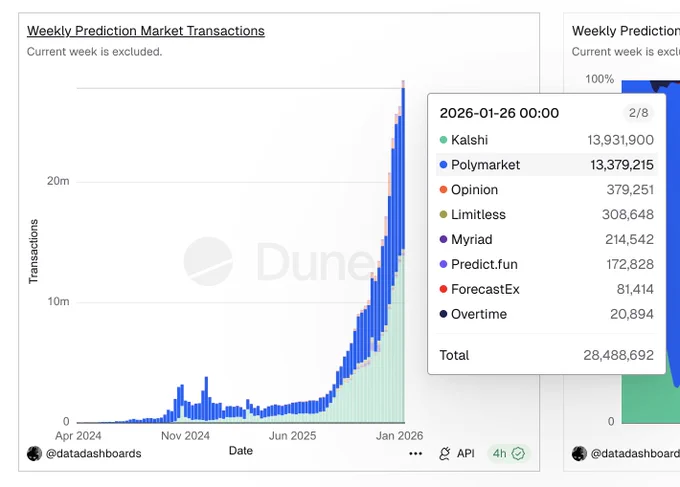Click the Total value 28,488,692
The width and height of the screenshot is (680, 487).
pos(618,355)
